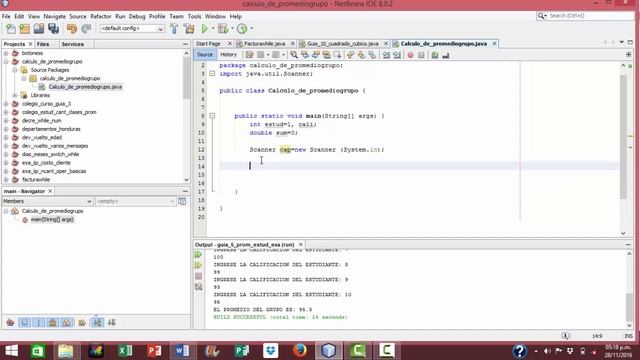The width and height of the screenshot is (640, 360).
Task: Click the Undo arrow icon
Action: click(x=72, y=29)
